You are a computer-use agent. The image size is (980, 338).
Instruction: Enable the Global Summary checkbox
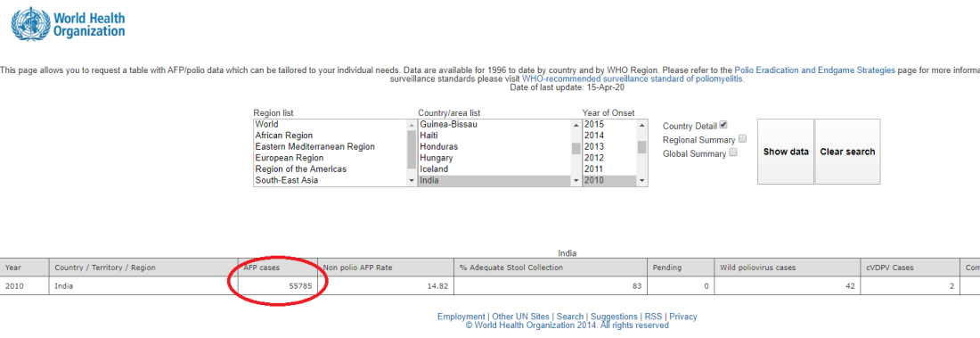(x=734, y=153)
